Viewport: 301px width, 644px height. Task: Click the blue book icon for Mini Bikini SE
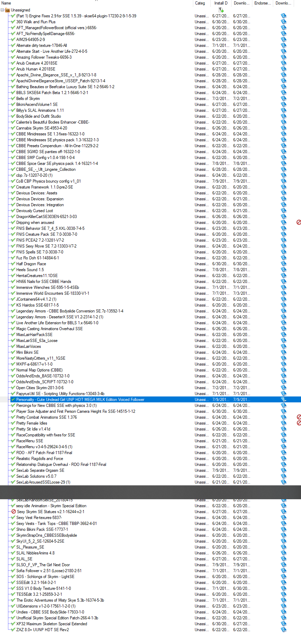(x=284, y=352)
